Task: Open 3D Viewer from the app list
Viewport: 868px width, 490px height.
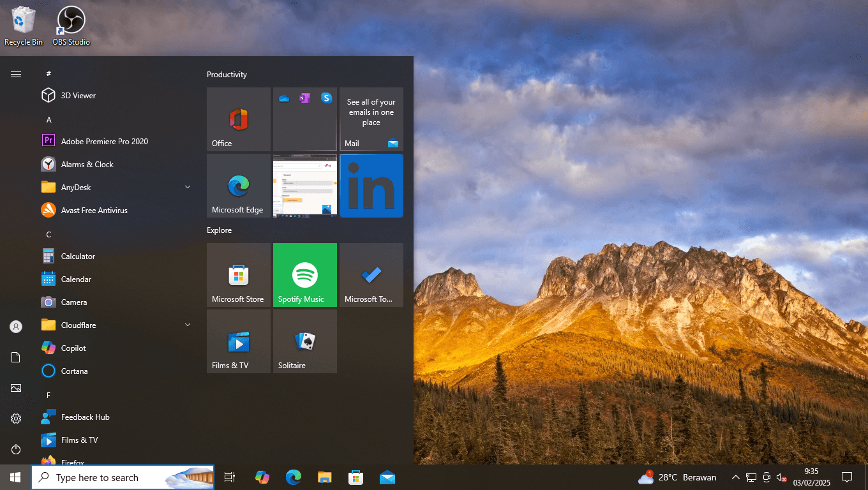Action: (x=115, y=96)
